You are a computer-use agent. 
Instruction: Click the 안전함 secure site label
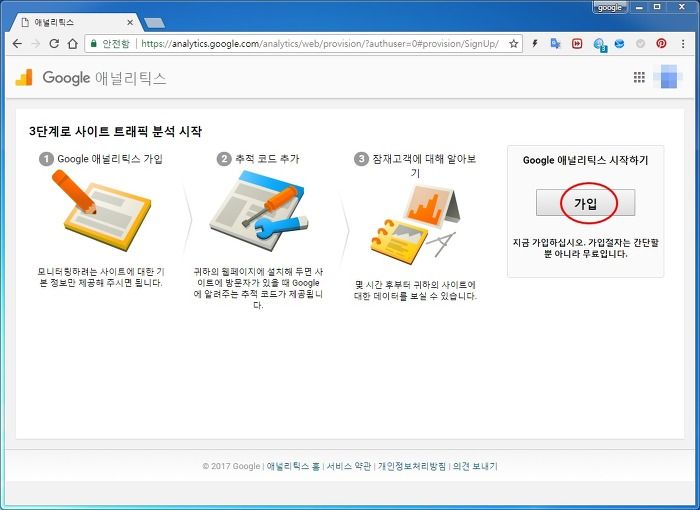point(116,43)
